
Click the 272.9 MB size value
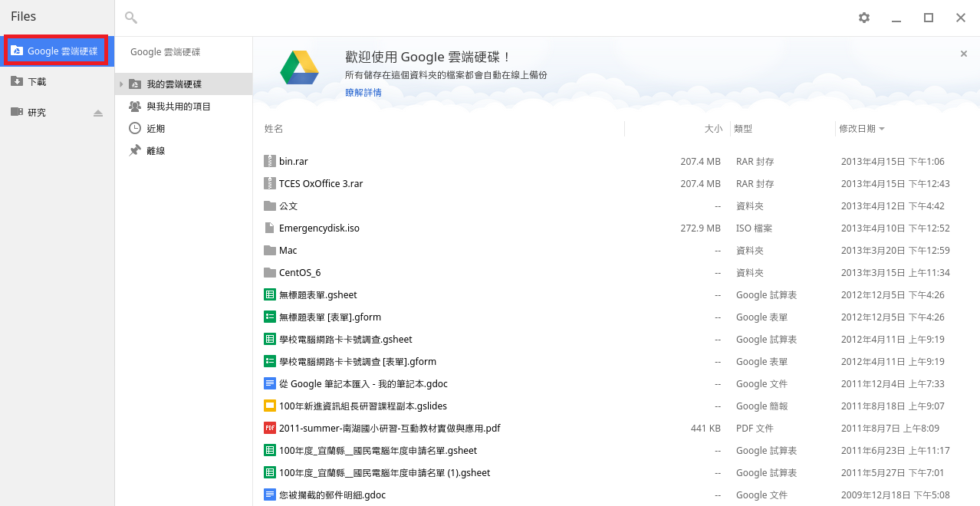coord(701,228)
